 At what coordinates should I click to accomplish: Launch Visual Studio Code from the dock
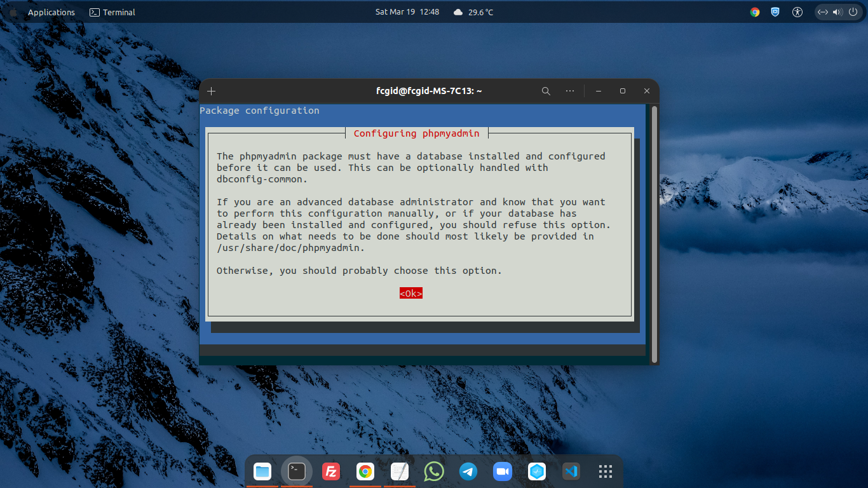coord(571,471)
